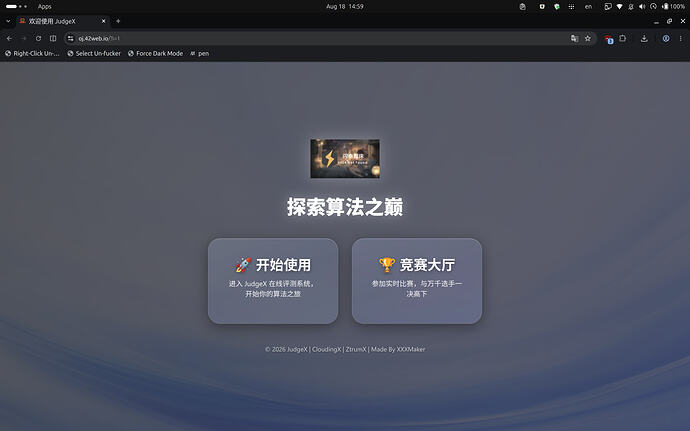Bookmark this page with the star
The width and height of the screenshot is (690, 431).
click(587, 38)
